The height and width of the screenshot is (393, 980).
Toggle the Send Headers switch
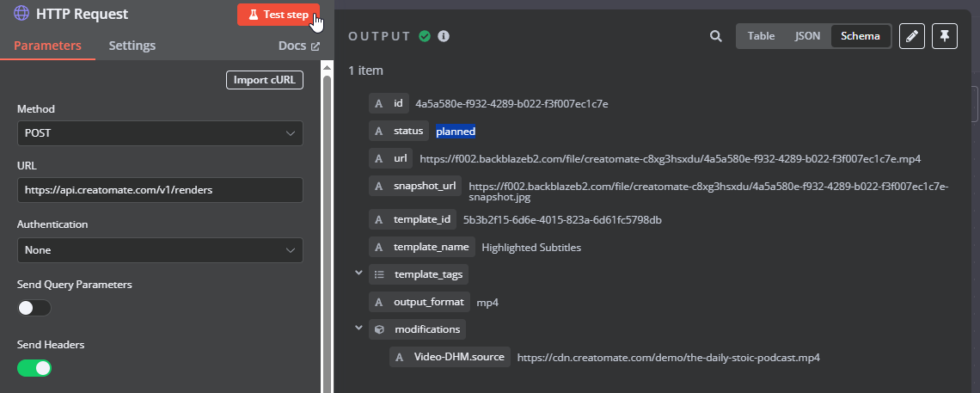point(34,368)
